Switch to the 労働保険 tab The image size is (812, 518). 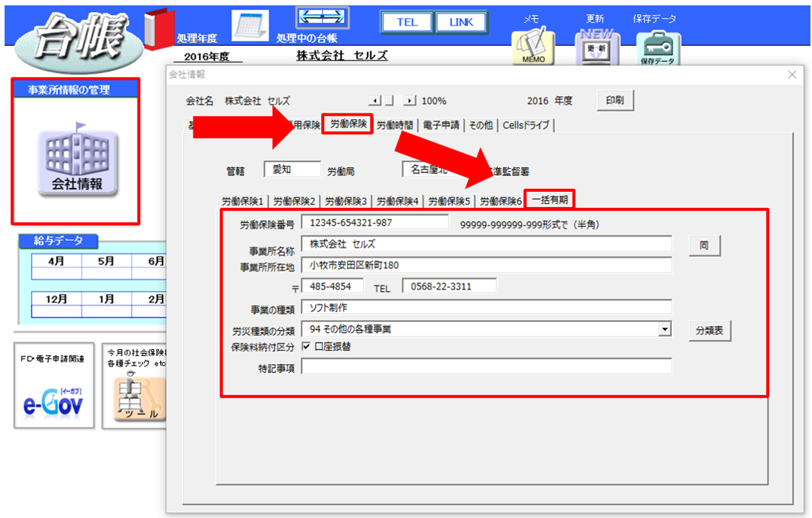click(347, 125)
